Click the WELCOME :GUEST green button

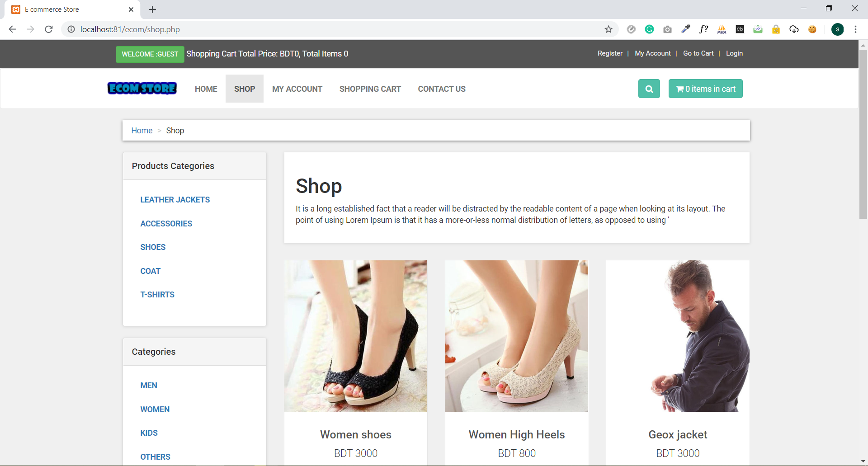tap(150, 54)
